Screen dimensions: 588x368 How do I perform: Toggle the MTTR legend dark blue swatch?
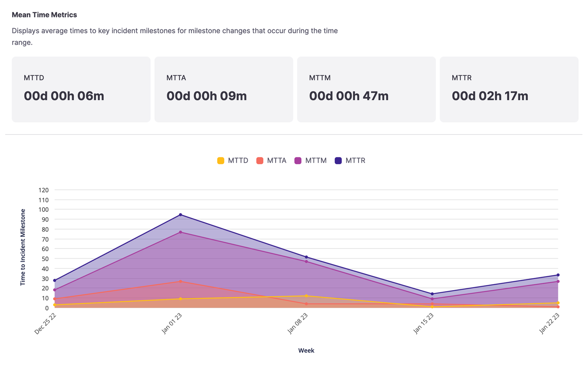point(338,161)
